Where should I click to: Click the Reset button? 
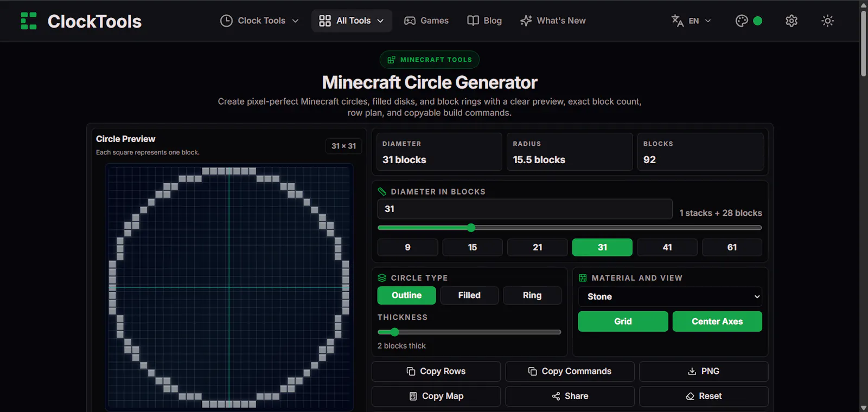click(704, 396)
